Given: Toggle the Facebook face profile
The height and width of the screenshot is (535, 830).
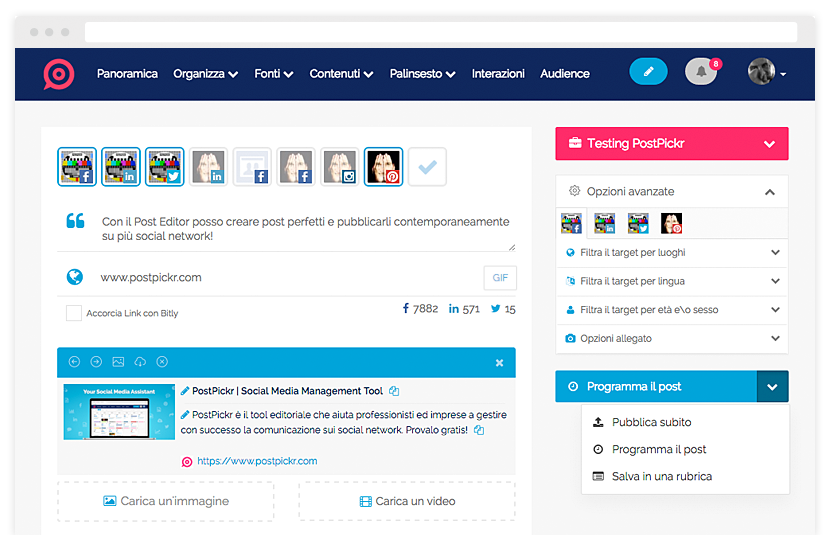Looking at the screenshot, I should click(x=296, y=167).
